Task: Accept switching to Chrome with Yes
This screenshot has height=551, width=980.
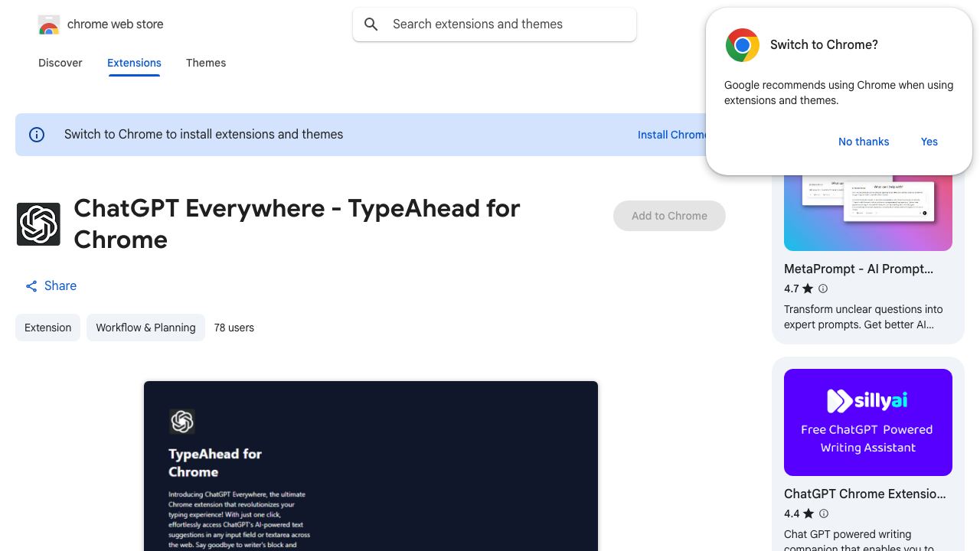Action: [929, 142]
